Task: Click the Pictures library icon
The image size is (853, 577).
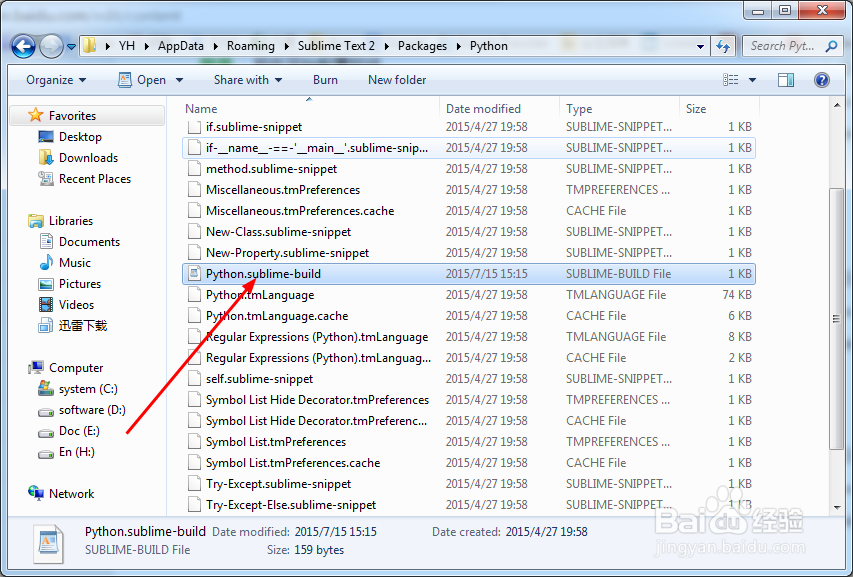Action: click(x=46, y=284)
